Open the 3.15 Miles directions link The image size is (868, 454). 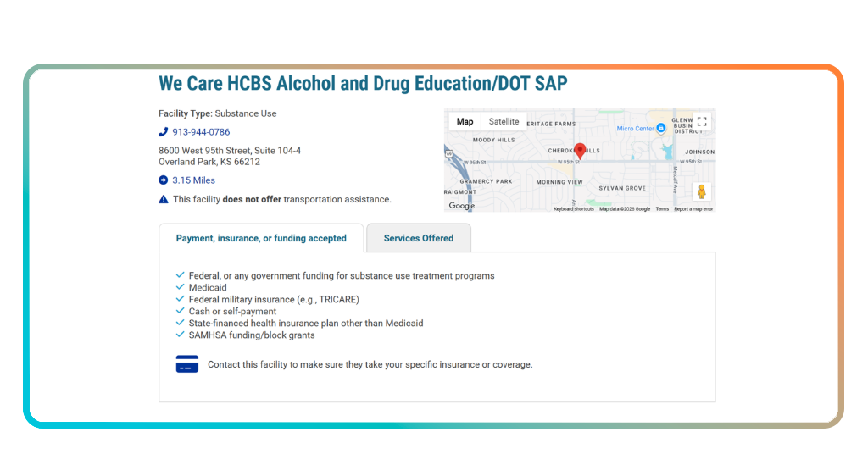[194, 180]
